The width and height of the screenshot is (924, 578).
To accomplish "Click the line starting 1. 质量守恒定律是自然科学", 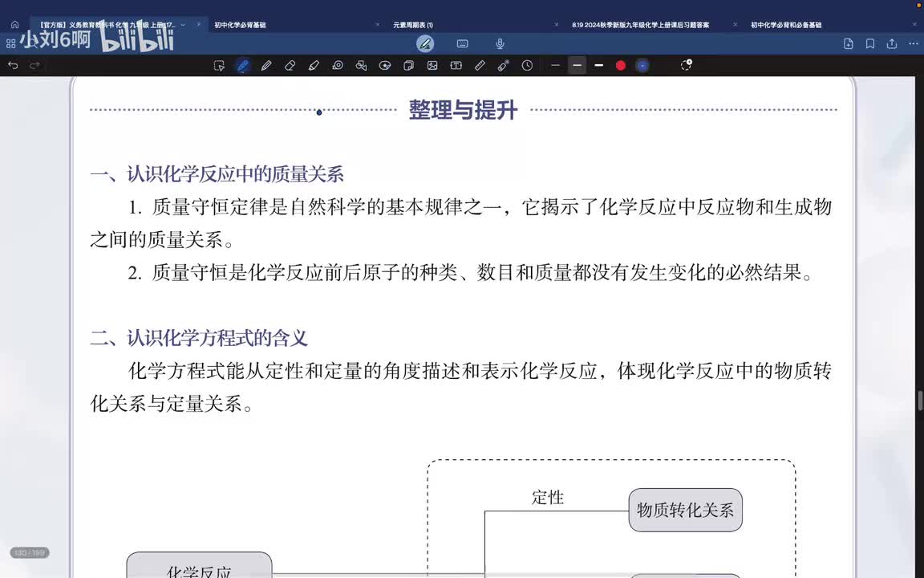I will tap(480, 207).
